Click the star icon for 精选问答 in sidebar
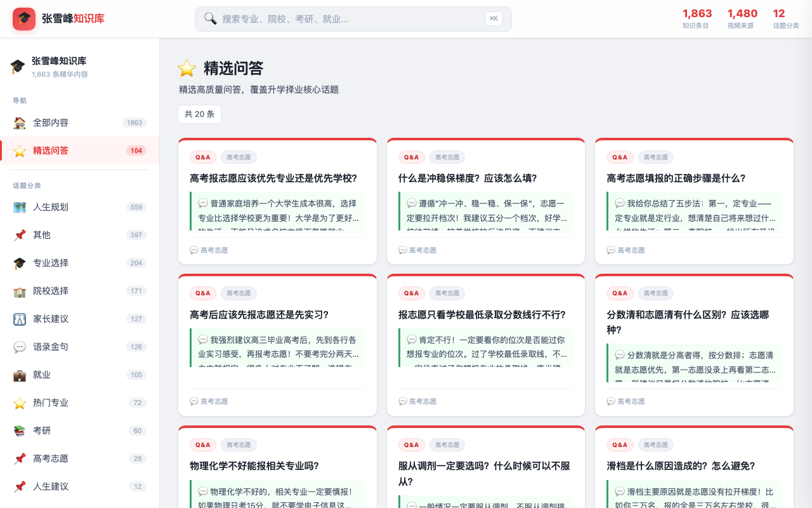The height and width of the screenshot is (508, 812). coord(20,150)
